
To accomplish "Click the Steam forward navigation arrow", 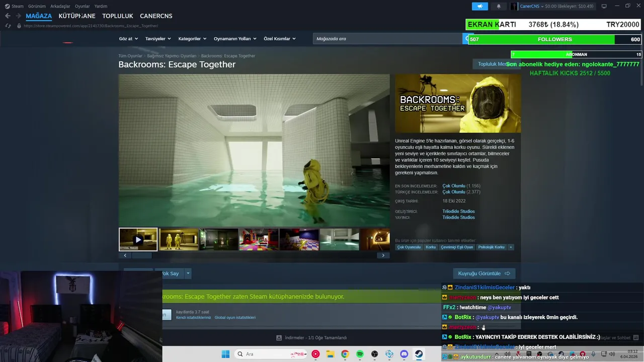I will point(19,16).
